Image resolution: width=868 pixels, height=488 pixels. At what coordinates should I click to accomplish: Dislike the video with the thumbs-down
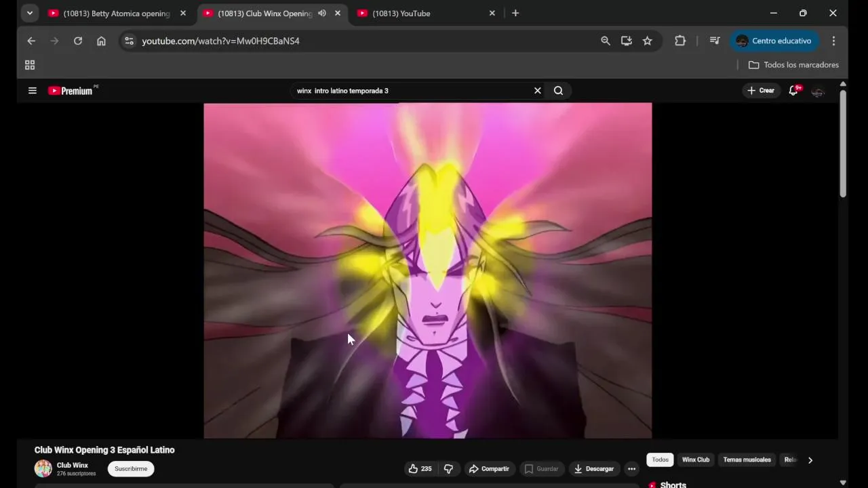coord(448,469)
